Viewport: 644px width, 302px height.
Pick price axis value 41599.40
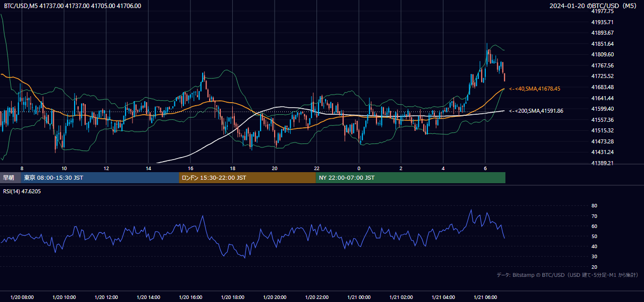pyautogui.click(x=602, y=109)
